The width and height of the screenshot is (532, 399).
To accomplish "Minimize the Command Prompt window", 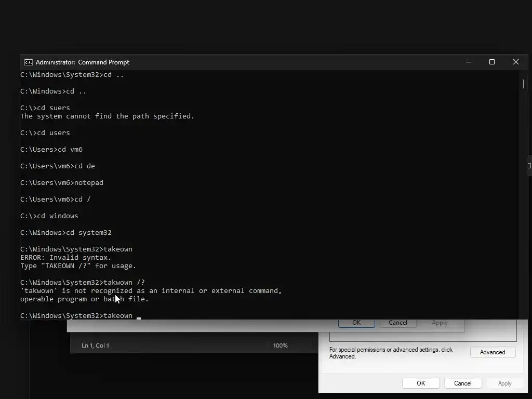I will [469, 62].
